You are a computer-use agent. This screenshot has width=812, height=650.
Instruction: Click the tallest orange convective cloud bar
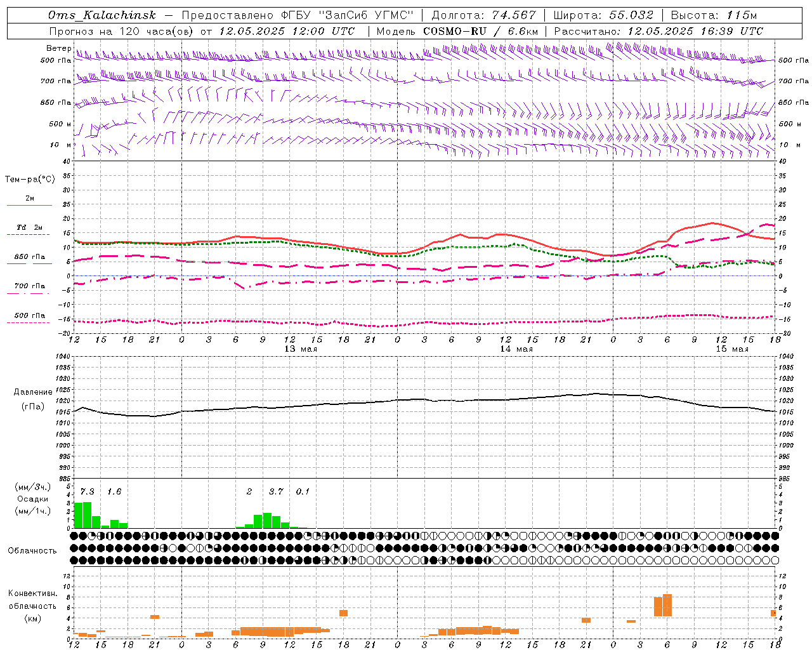(x=667, y=605)
